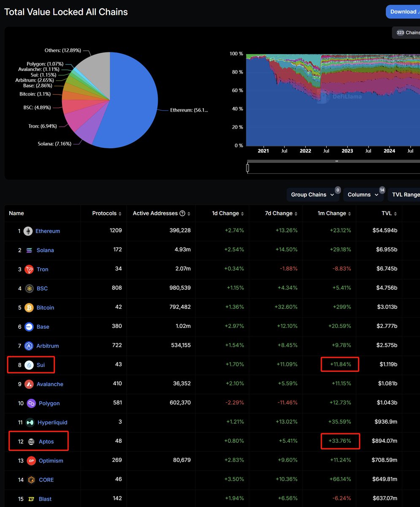Click Bitcoin's +299% monthly change
Image resolution: width=420 pixels, height=507 pixels.
point(341,308)
